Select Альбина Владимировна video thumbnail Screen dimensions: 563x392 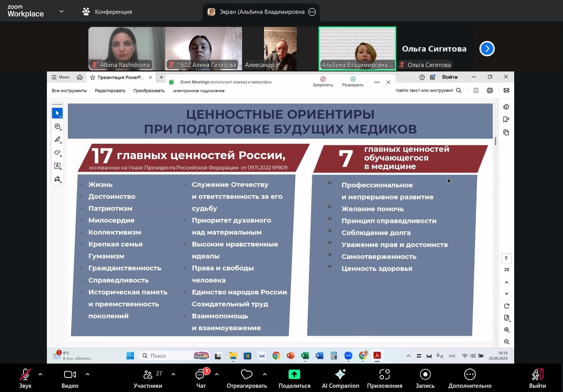(357, 48)
